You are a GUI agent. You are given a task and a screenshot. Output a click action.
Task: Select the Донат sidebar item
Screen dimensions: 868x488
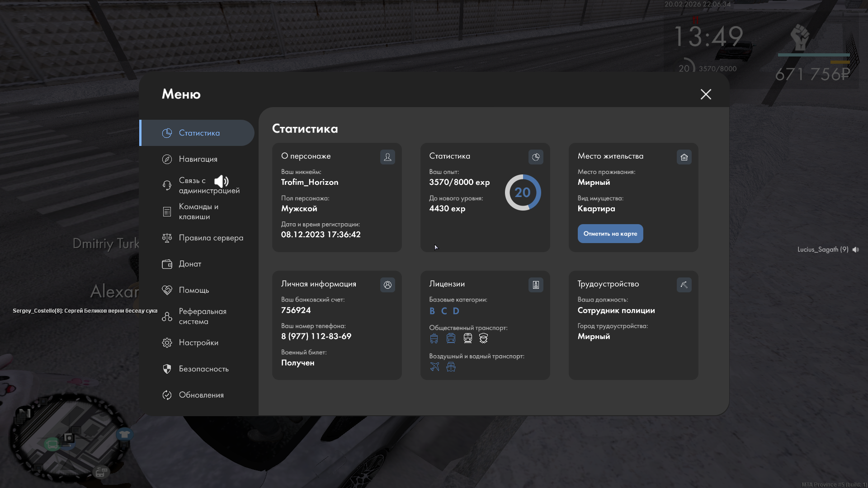pyautogui.click(x=190, y=264)
